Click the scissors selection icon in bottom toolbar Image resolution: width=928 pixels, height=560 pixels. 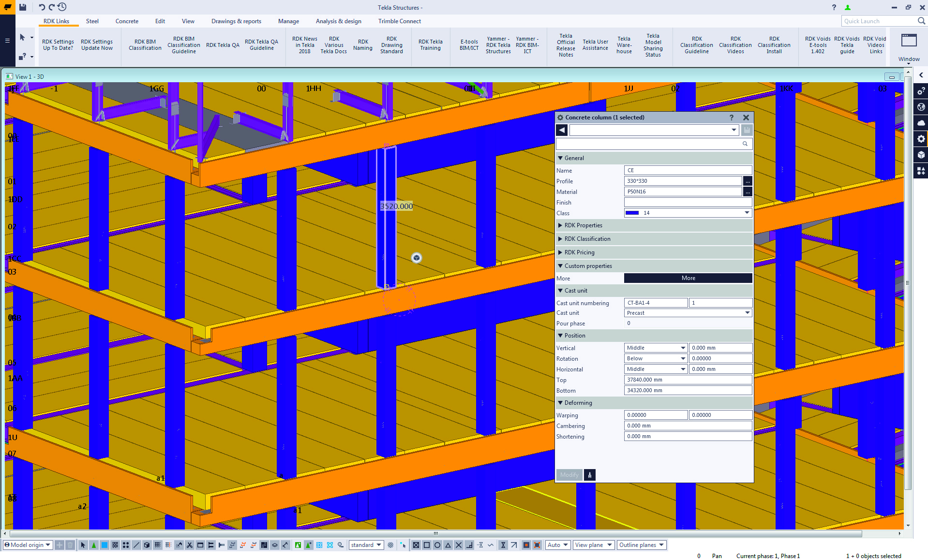click(x=190, y=545)
